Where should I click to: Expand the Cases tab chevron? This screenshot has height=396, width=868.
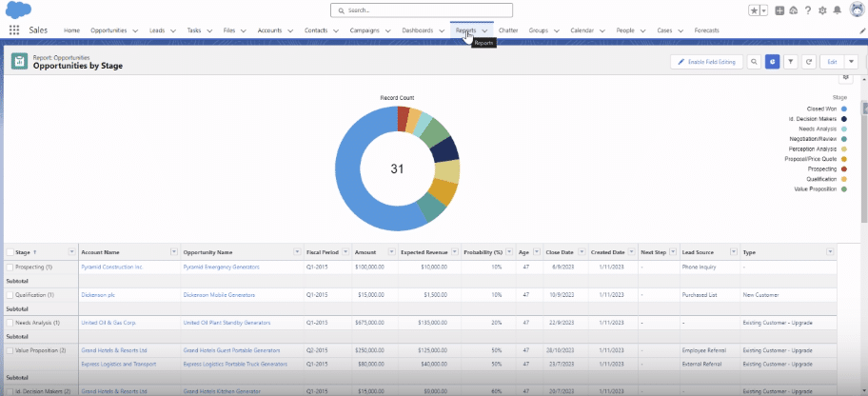click(681, 31)
